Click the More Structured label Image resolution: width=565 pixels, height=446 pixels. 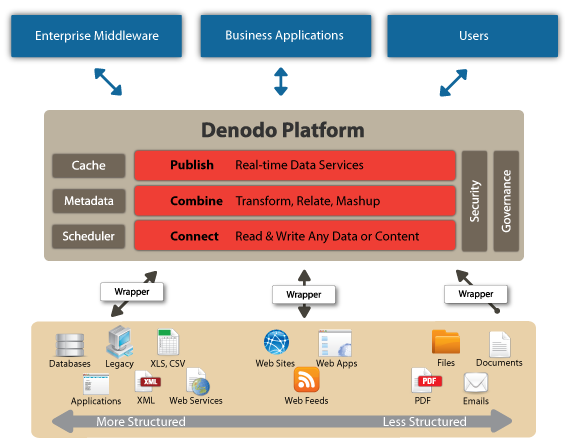[141, 422]
